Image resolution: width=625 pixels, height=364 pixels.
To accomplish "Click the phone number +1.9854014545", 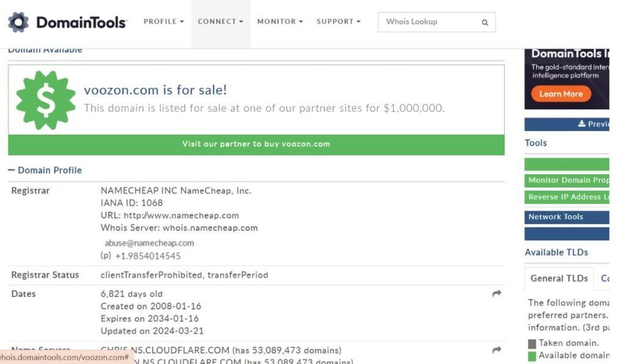I will pos(148,256).
